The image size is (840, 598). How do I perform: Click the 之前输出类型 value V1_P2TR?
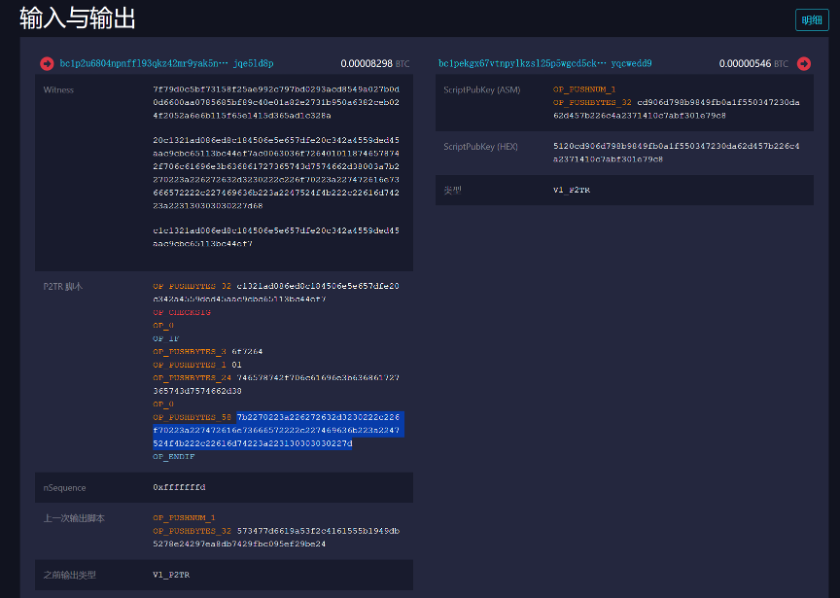(x=171, y=575)
